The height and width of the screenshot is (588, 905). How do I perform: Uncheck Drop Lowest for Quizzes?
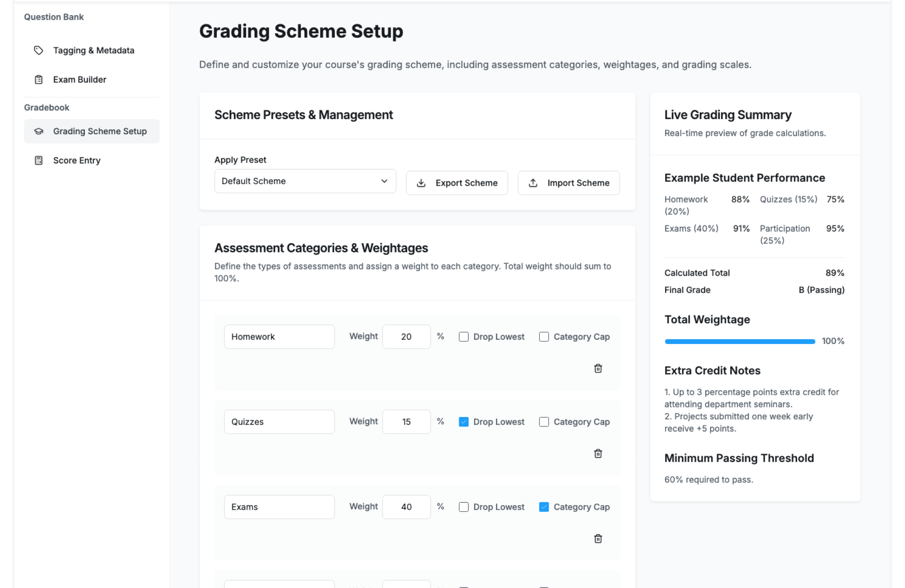tap(464, 422)
